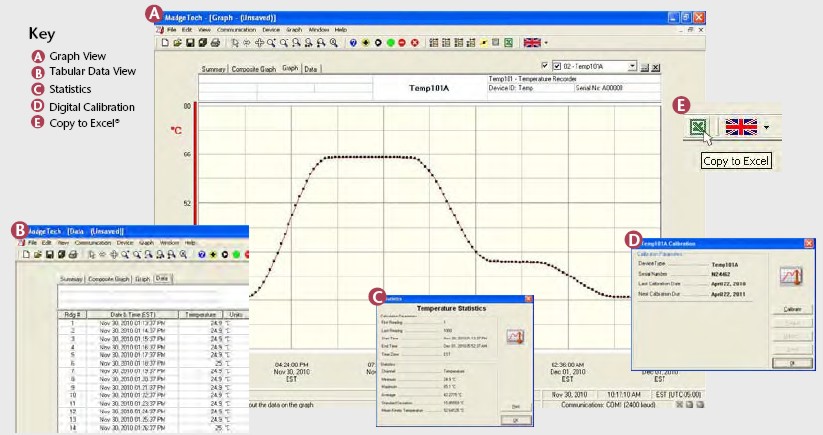The image size is (823, 435).
Task: Click Save disk icon in Graph window toolbar
Action: pos(190,43)
